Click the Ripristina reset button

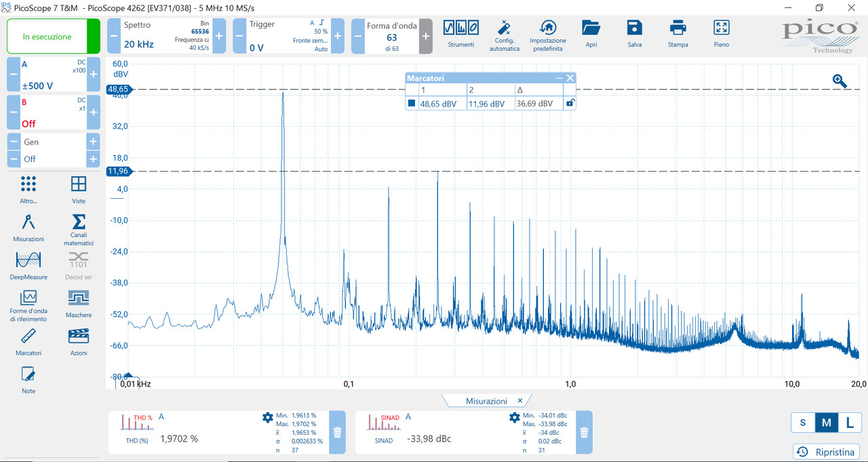pos(827,452)
